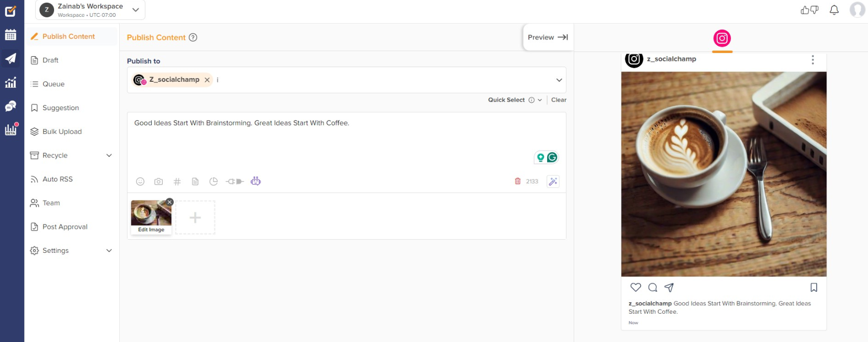This screenshot has width=868, height=342.
Task: Click the hashtag icon in composer
Action: pyautogui.click(x=177, y=181)
